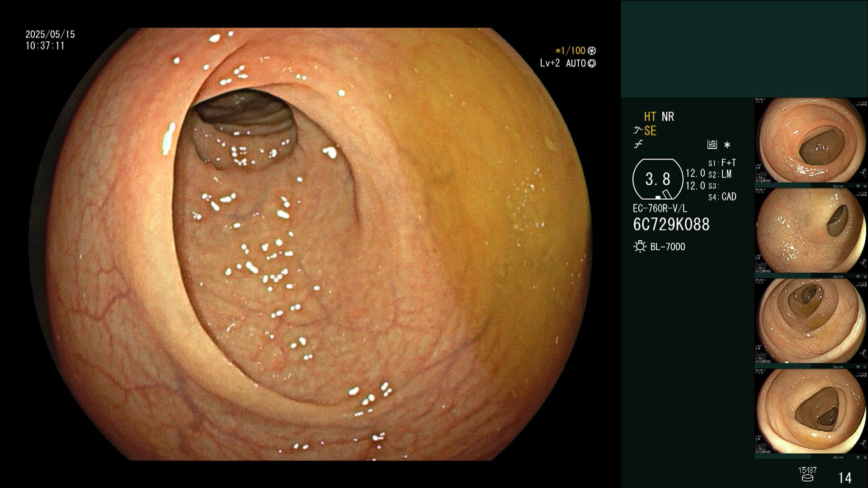Click the NR noise reduction indicator
This screenshot has height=488, width=868.
click(x=668, y=117)
